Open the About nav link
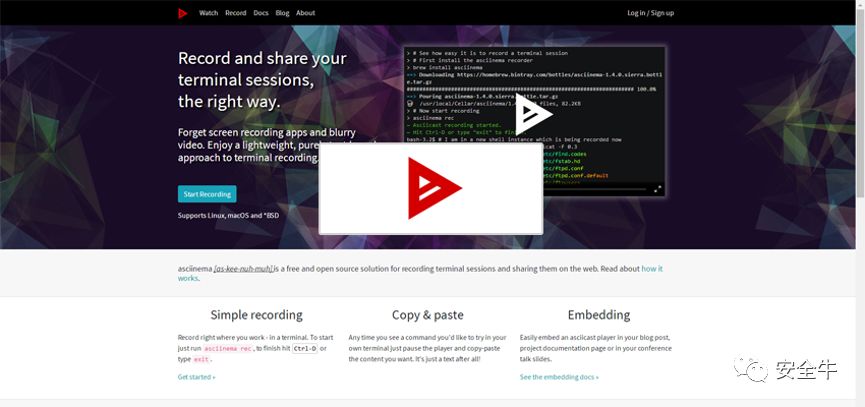Screen dimensions: 865x407 click(306, 13)
